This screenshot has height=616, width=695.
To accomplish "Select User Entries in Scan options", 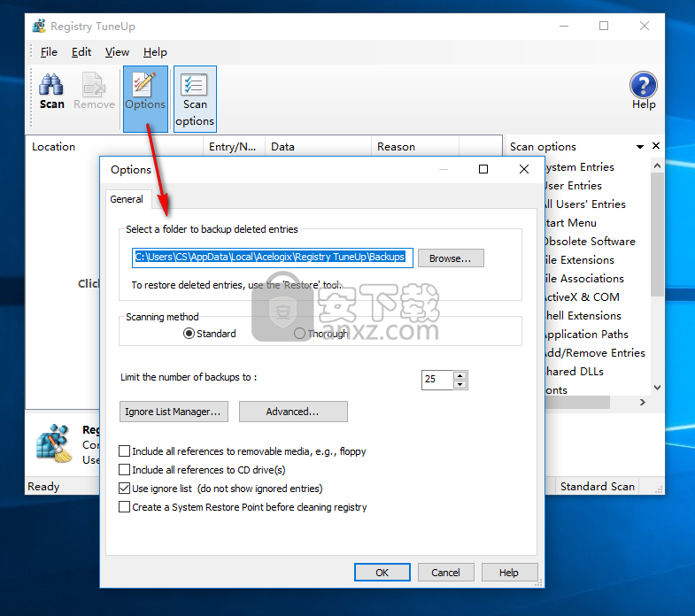I will (x=574, y=186).
